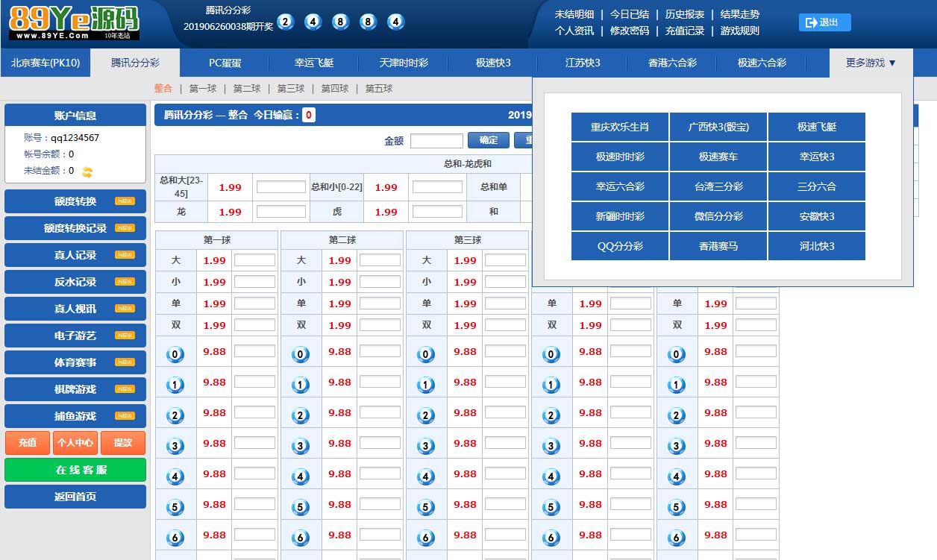The width and height of the screenshot is (937, 560).
Task: Click ball 0 in the 第一球 column
Action: click(175, 354)
